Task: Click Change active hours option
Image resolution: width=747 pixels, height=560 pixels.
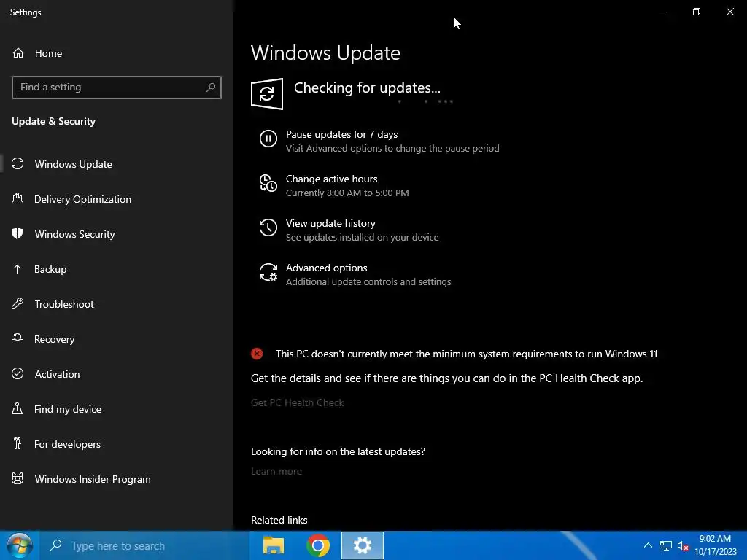Action: [x=332, y=179]
